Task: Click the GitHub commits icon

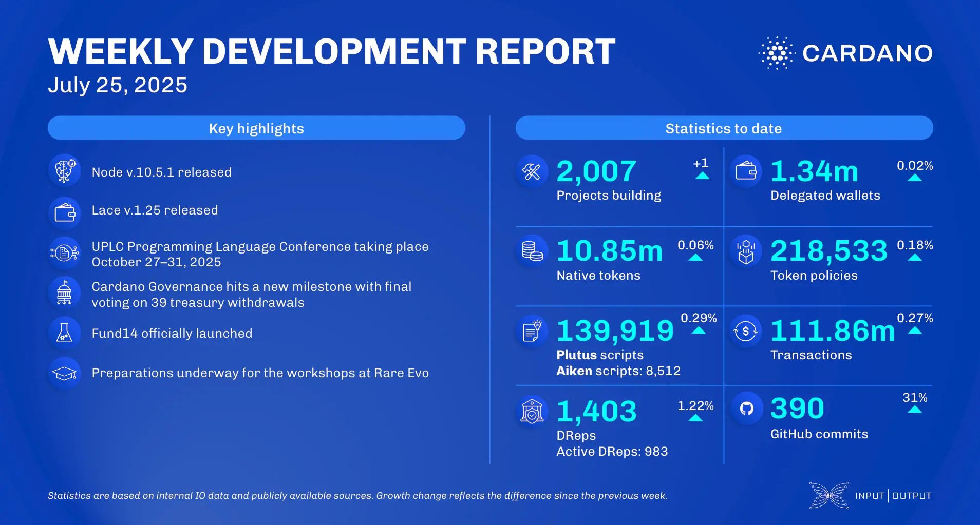Action: coord(746,408)
